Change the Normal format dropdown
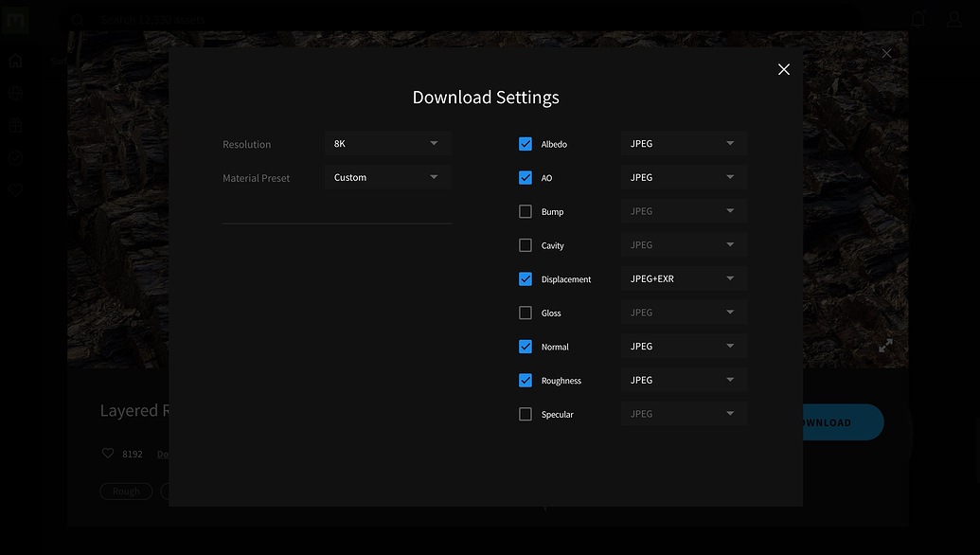This screenshot has height=555, width=980. 684,347
